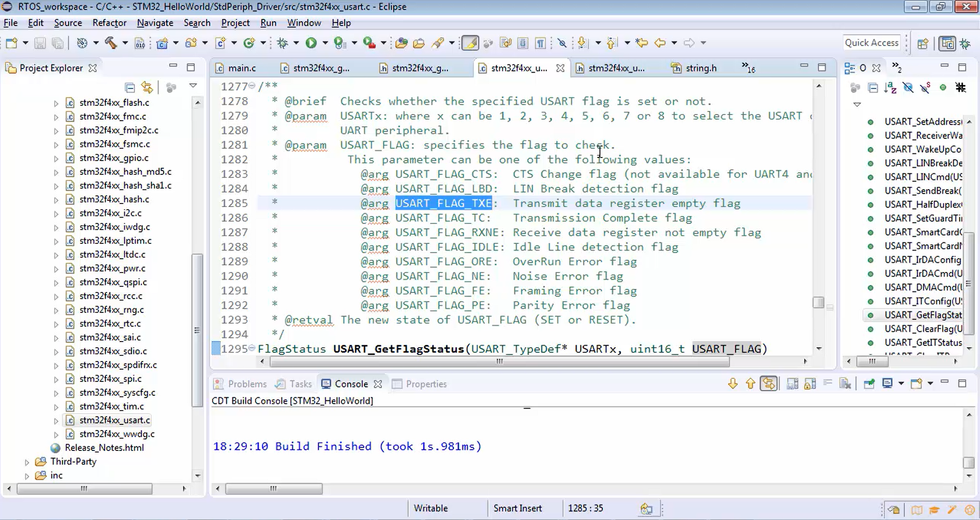Image resolution: width=980 pixels, height=520 pixels.
Task: Open the Navigate menu
Action: tap(155, 23)
